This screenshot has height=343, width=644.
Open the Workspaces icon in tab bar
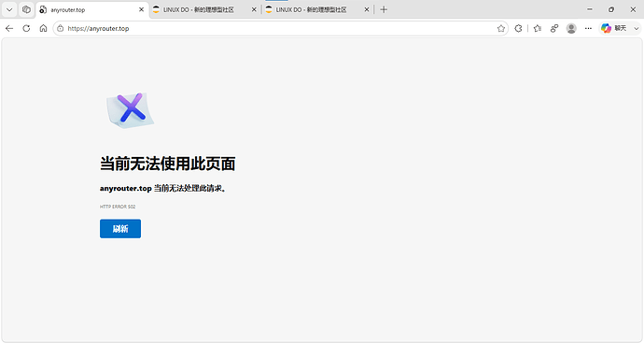coord(26,9)
